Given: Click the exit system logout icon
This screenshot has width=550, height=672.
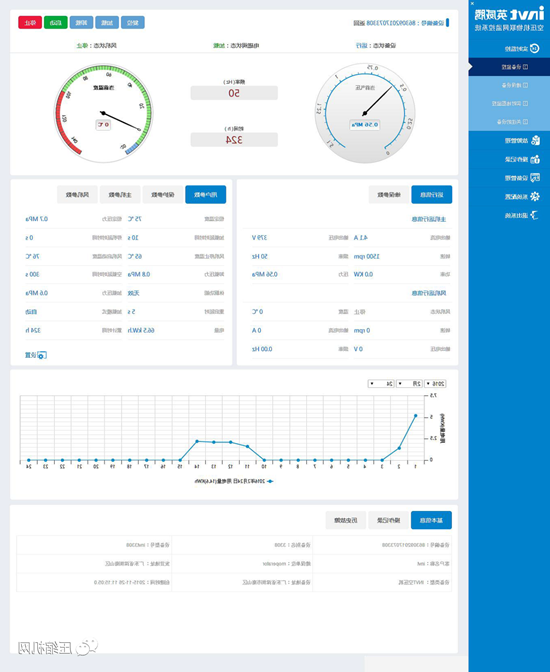Looking at the screenshot, I should 534,215.
